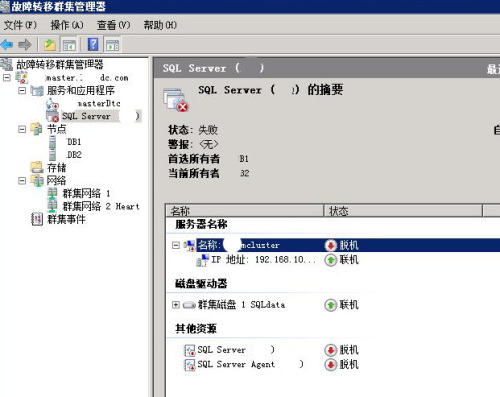Click the DB1 server node icon
This screenshot has width=500, height=397.
coord(52,142)
